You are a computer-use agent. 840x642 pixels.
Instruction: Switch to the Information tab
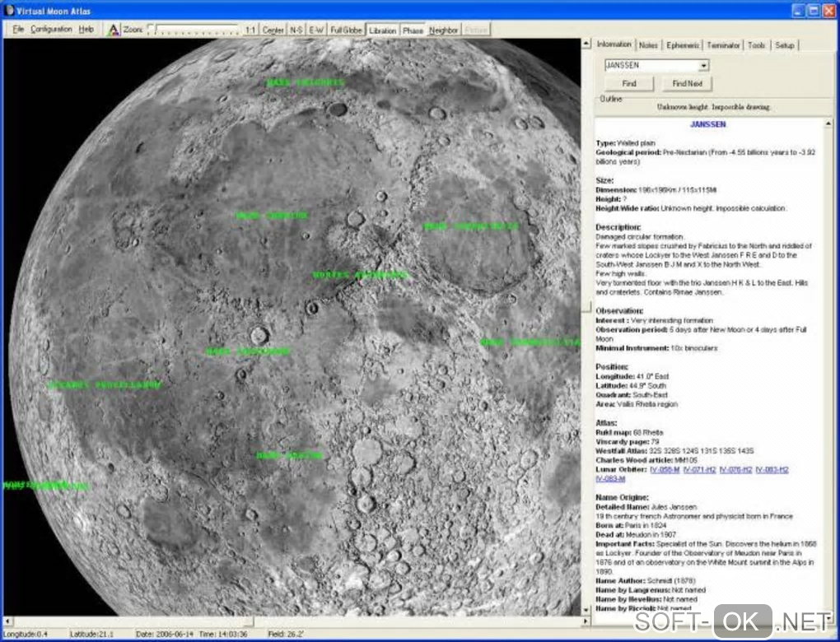[614, 44]
